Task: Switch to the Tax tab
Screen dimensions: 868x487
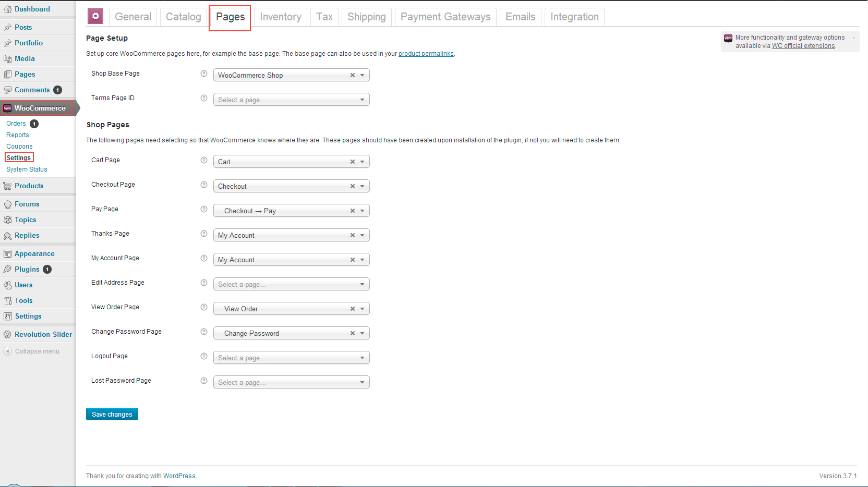Action: coord(324,17)
